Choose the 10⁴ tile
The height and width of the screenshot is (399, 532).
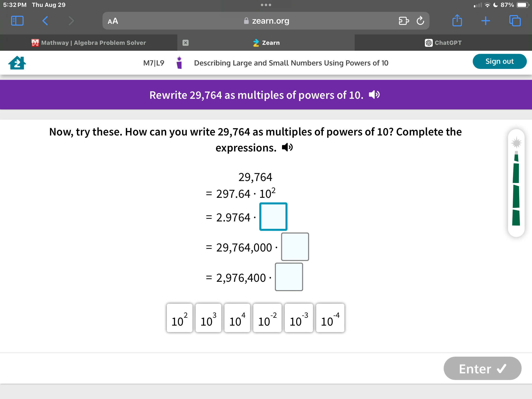click(237, 318)
